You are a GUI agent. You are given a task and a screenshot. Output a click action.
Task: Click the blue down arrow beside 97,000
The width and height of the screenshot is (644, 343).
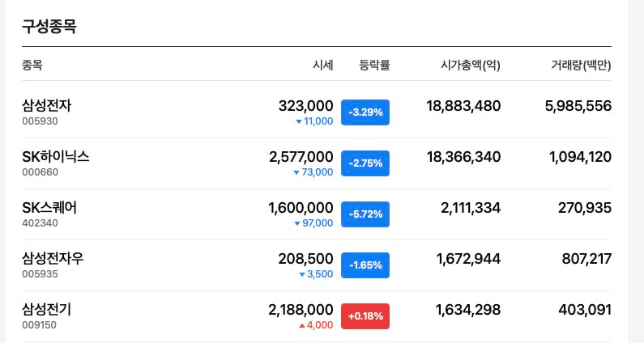(297, 223)
